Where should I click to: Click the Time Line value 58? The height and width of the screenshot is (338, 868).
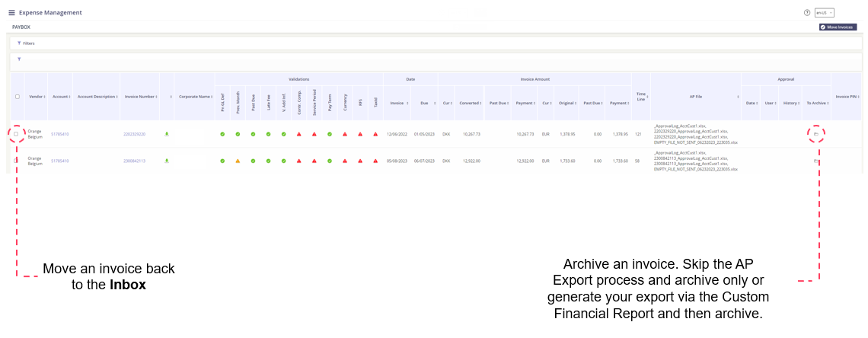click(x=638, y=161)
